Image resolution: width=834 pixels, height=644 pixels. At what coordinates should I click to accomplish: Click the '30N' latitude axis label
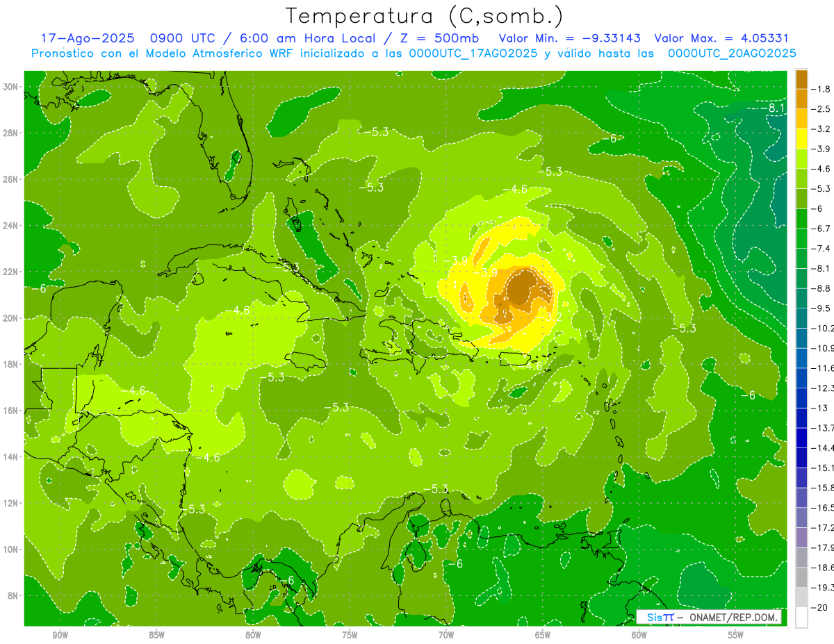12,87
